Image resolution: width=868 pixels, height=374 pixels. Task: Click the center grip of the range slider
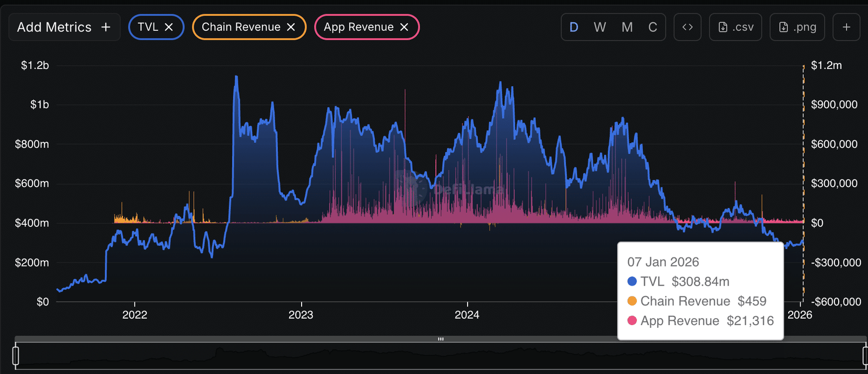pos(441,339)
